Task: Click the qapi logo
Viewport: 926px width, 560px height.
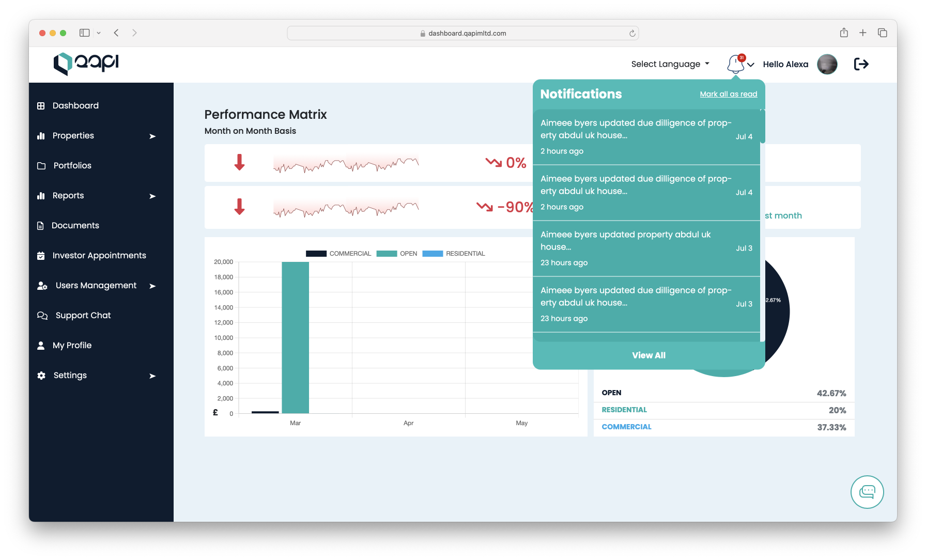Action: (86, 64)
